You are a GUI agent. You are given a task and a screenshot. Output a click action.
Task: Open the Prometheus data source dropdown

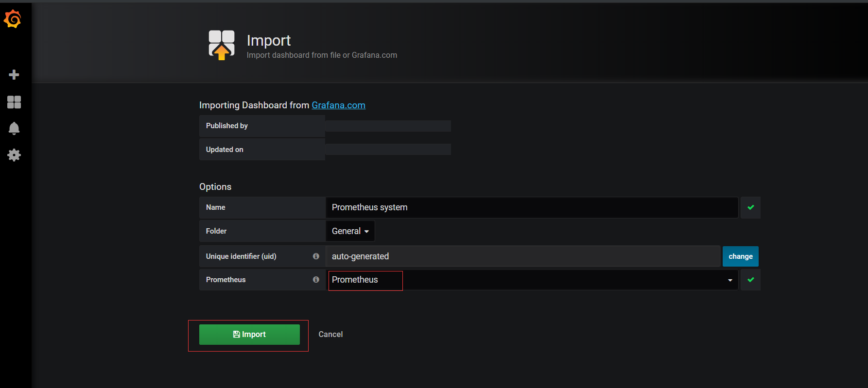click(x=532, y=280)
